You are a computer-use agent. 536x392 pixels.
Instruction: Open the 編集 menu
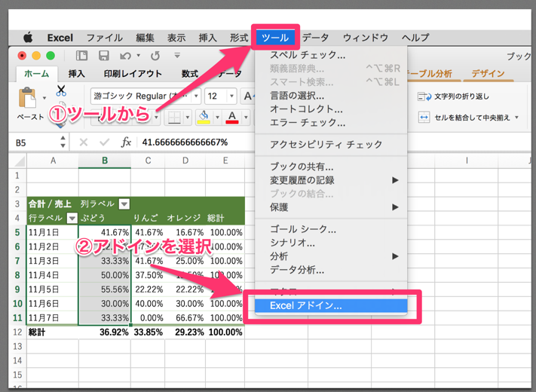(145, 38)
